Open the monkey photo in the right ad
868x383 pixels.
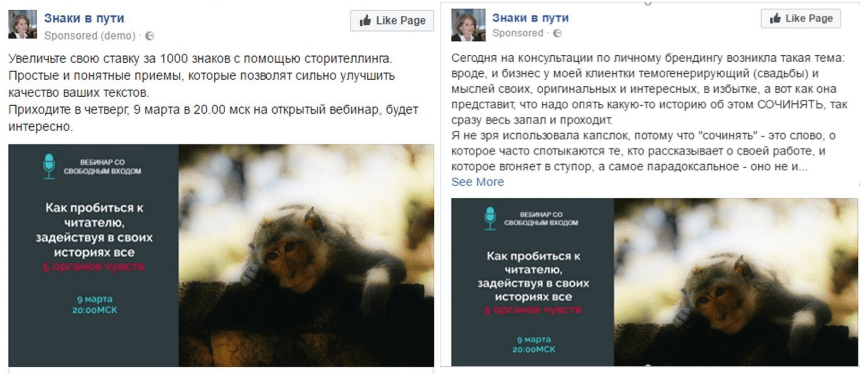click(x=736, y=282)
